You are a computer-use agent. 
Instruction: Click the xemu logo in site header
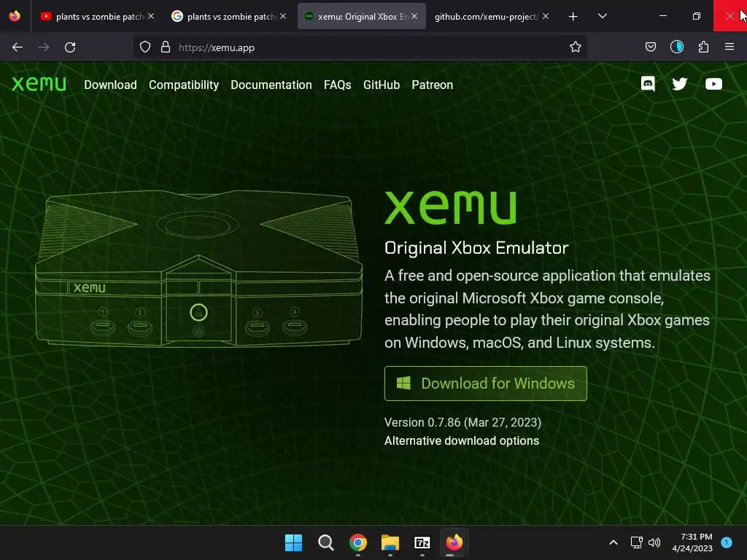pos(39,84)
